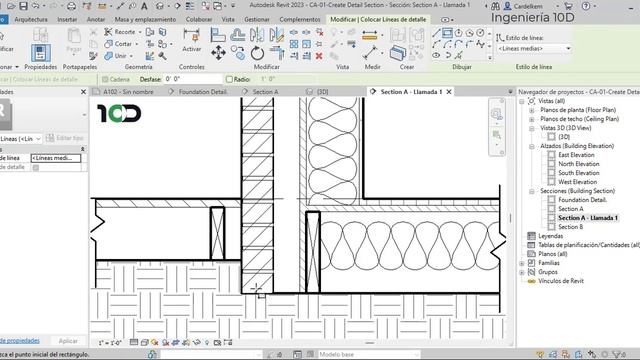
Task: Expand the Familias tree node
Action: (522, 263)
